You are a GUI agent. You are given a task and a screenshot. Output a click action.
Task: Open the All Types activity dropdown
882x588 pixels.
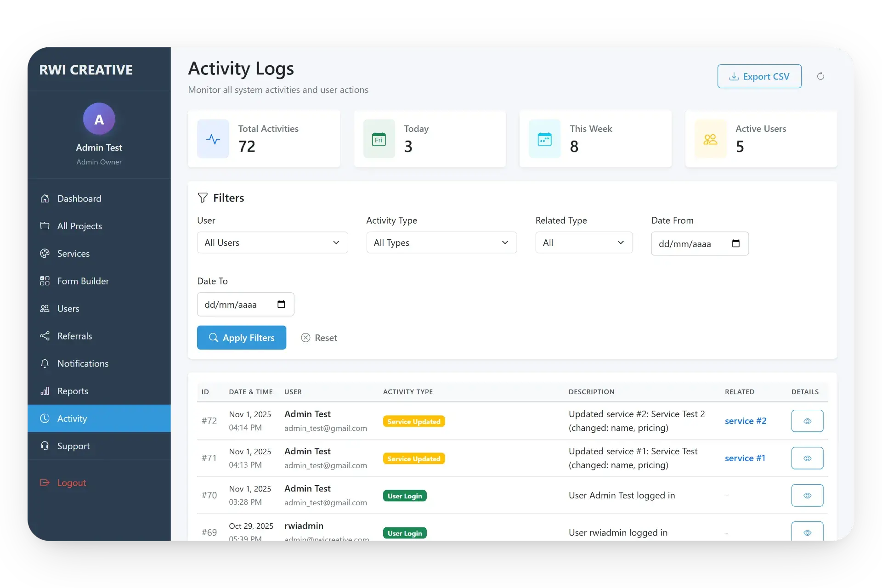[x=441, y=243]
